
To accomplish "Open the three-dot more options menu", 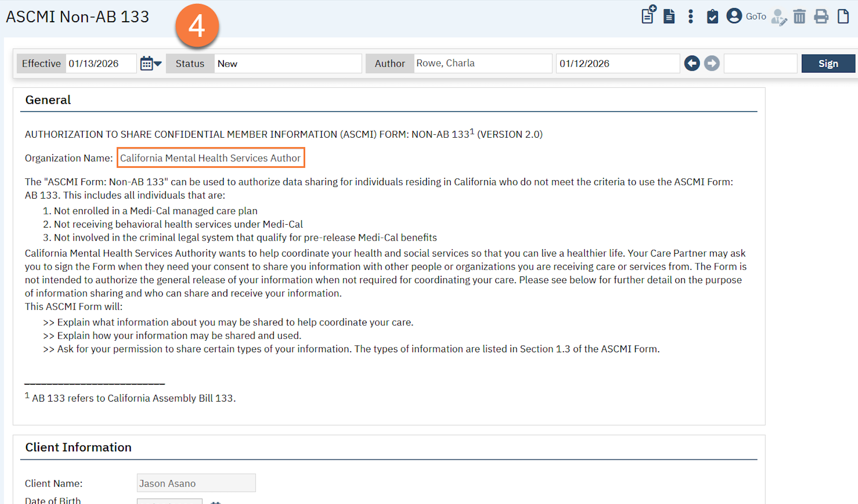I will pos(691,16).
